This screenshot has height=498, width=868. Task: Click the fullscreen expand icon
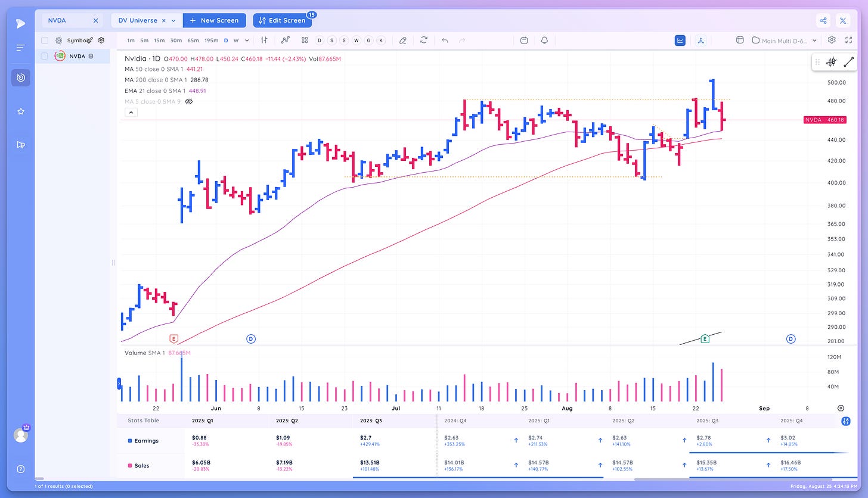coord(849,40)
